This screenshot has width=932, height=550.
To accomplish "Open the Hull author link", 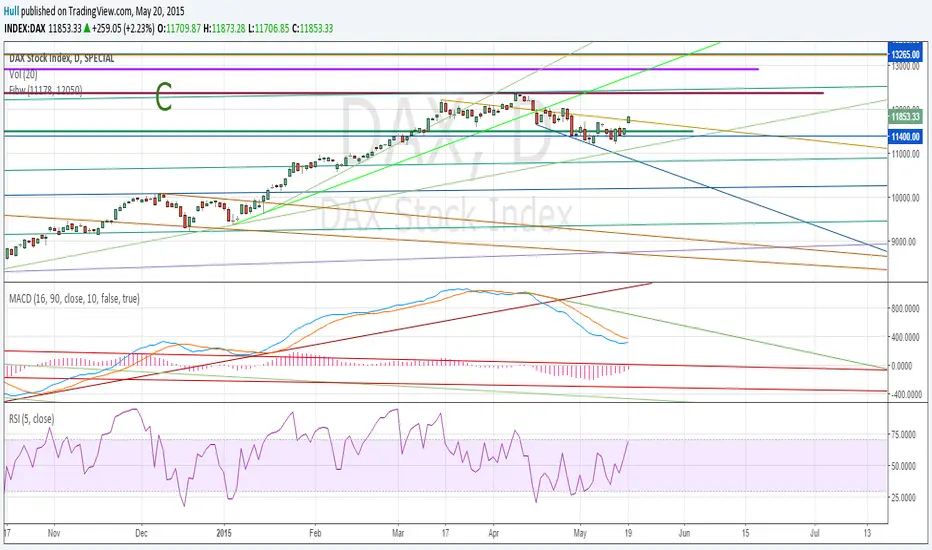I will pos(11,11).
